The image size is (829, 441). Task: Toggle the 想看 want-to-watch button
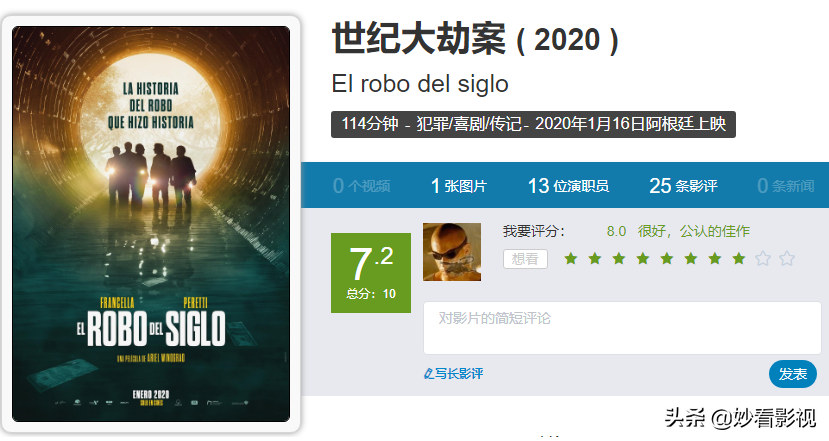525,259
